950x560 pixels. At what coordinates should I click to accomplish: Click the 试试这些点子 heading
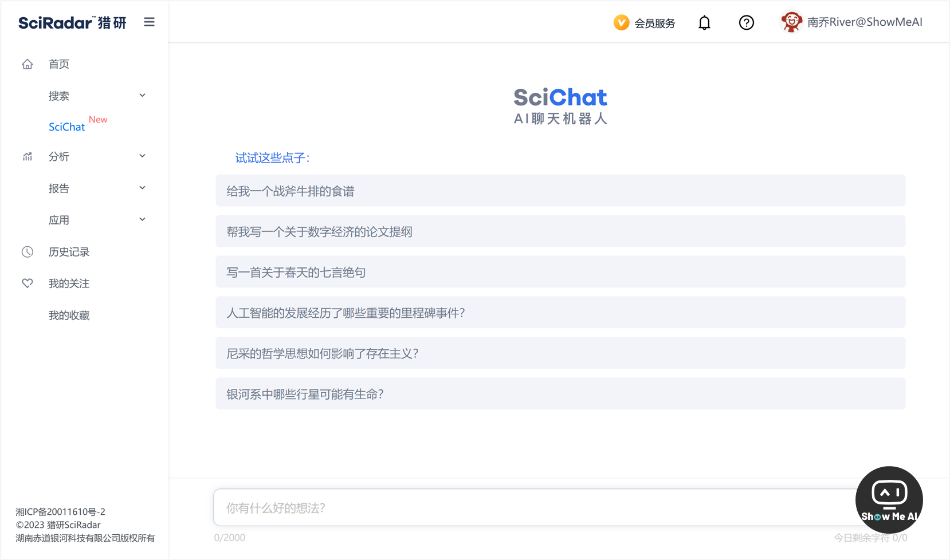point(273,158)
